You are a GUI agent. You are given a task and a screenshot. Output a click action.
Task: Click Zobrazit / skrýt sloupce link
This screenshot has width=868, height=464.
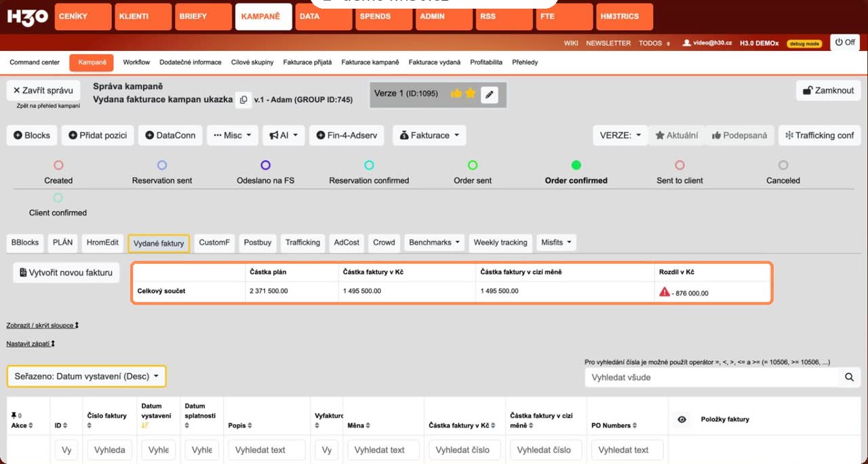[x=43, y=326]
